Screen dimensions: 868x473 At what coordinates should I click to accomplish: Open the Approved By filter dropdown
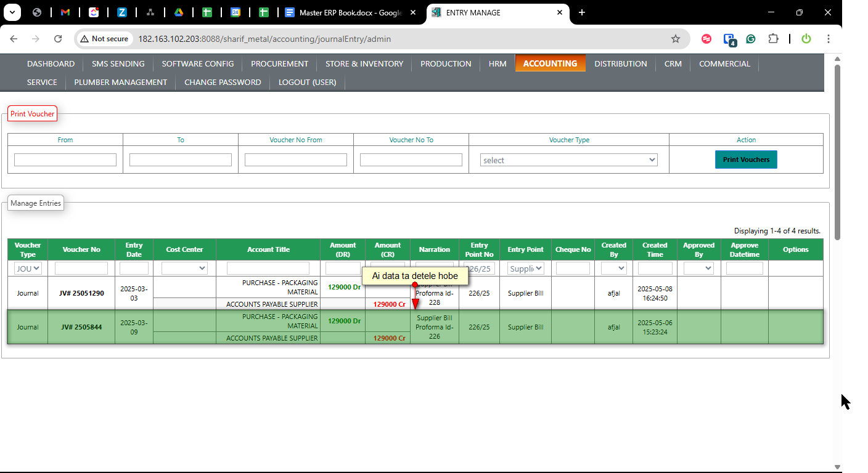698,269
